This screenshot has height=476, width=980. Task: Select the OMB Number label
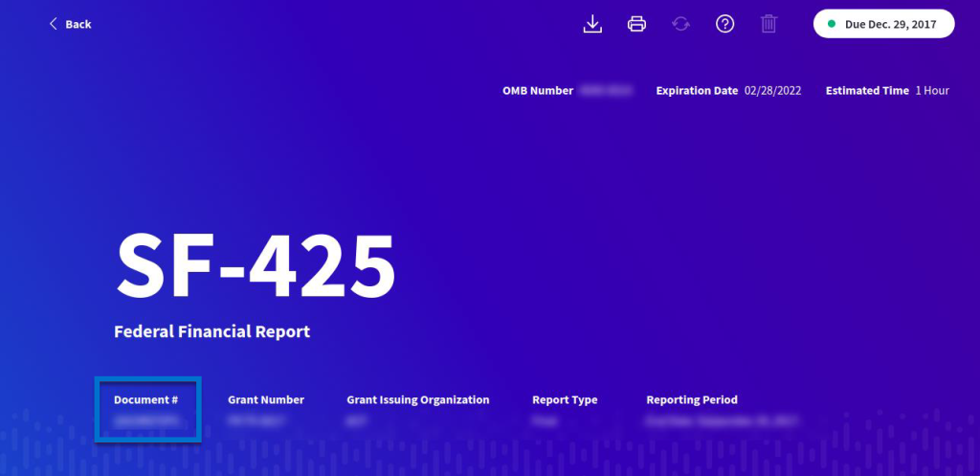tap(537, 91)
